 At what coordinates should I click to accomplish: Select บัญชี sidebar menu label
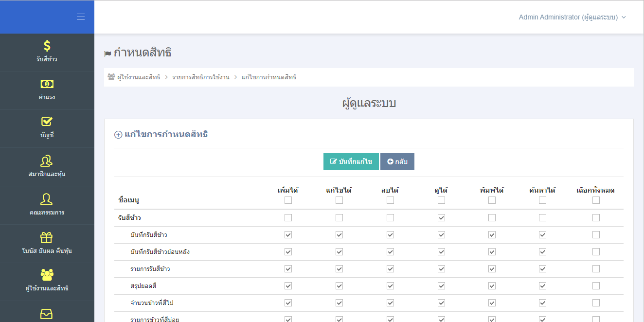(47, 135)
